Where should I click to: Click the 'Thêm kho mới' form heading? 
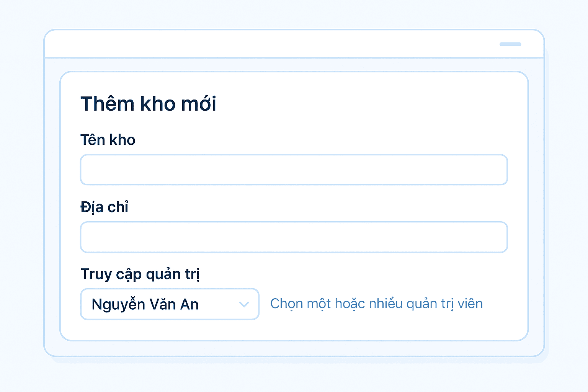148,104
